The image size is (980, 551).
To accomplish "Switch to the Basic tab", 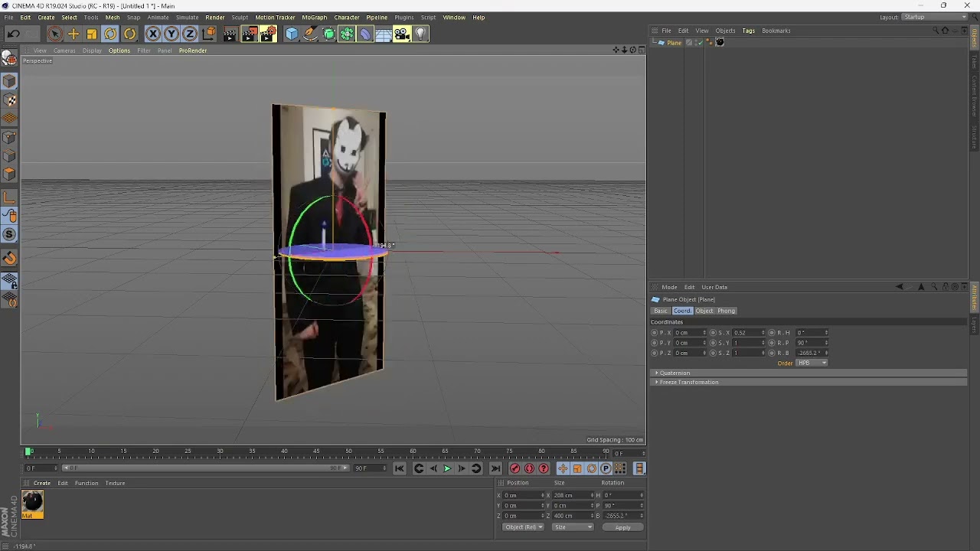I will (x=661, y=311).
